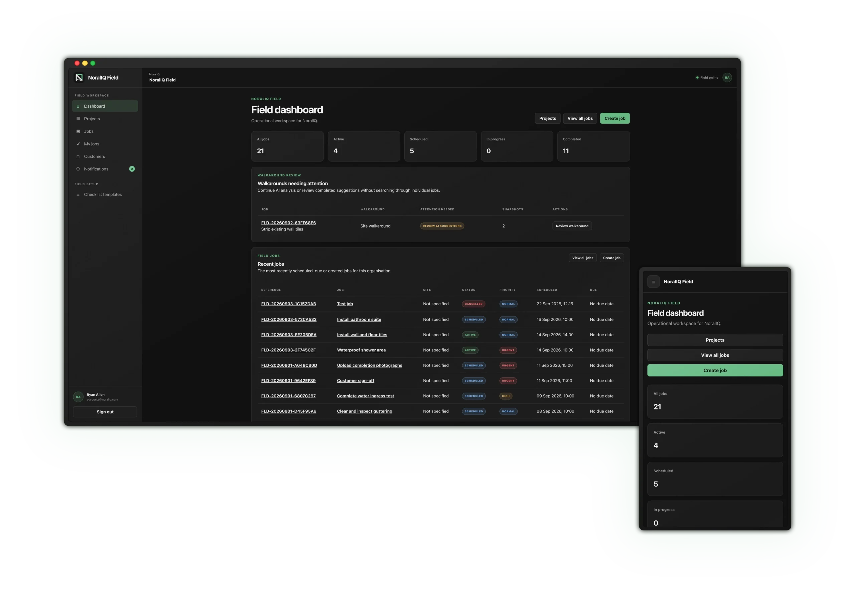Click the Dashboard home icon in sidebar
Viewport: 855px width, 616px height.
(78, 106)
